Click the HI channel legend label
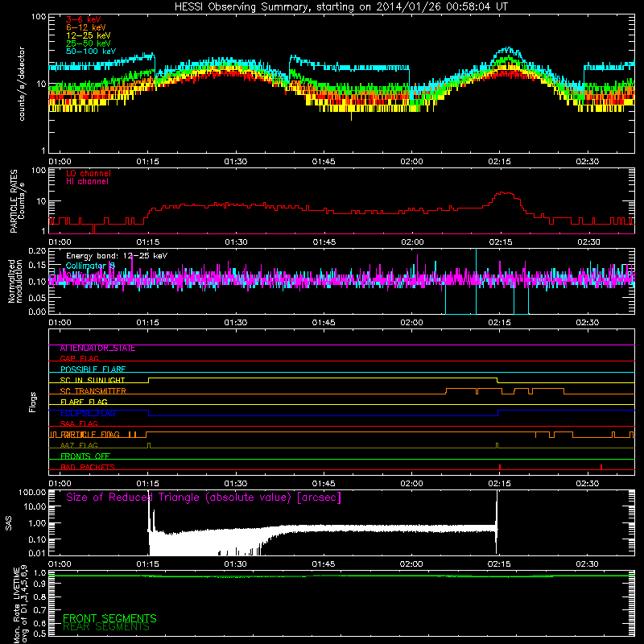 click(x=87, y=182)
